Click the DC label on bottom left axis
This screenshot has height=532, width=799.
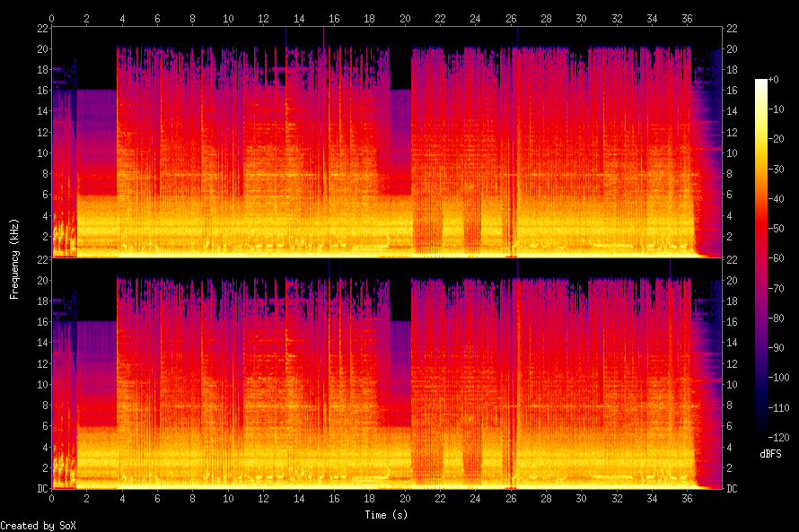40,489
